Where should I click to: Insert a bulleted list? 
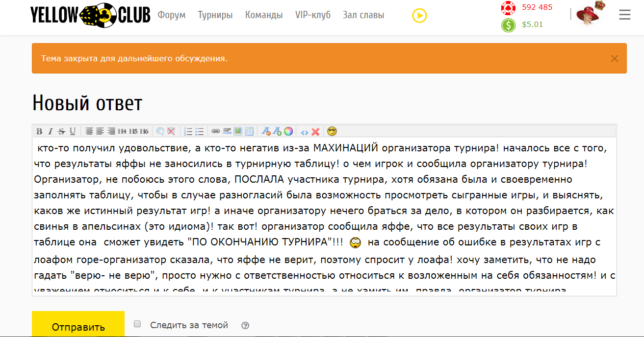click(199, 131)
